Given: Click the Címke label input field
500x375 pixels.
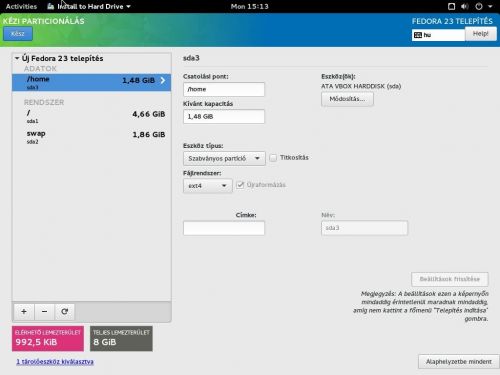Looking at the screenshot, I should (224, 228).
